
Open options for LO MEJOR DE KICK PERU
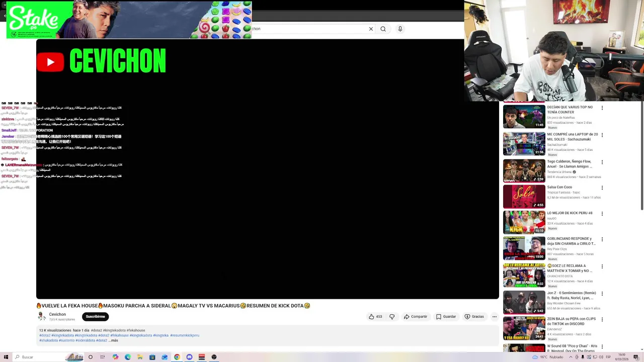point(602,214)
